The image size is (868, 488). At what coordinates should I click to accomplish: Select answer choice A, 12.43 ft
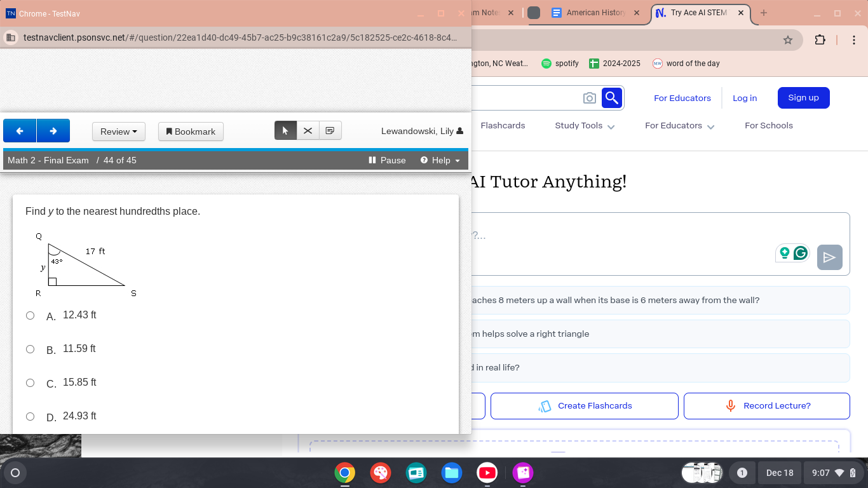pos(30,315)
